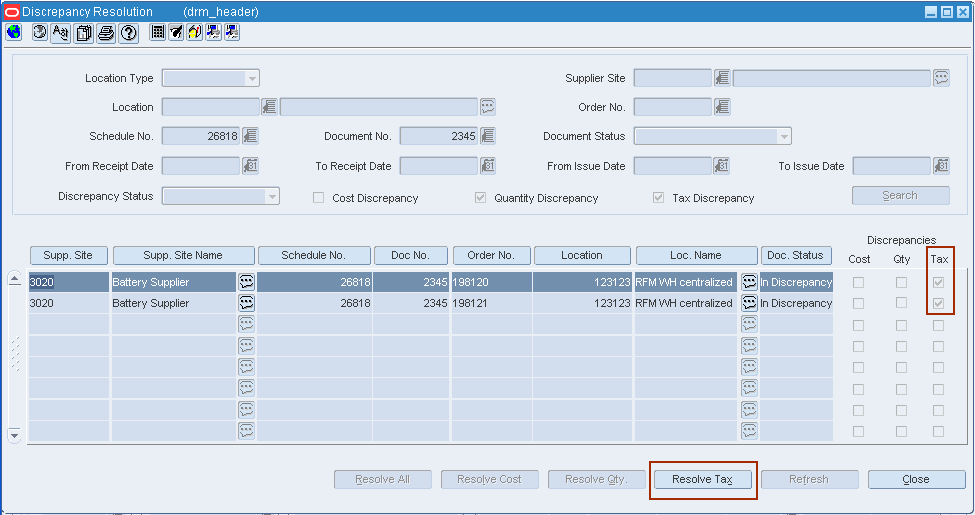The height and width of the screenshot is (515, 975).
Task: Click the Schedule No. field containing 26818
Action: coord(201,136)
